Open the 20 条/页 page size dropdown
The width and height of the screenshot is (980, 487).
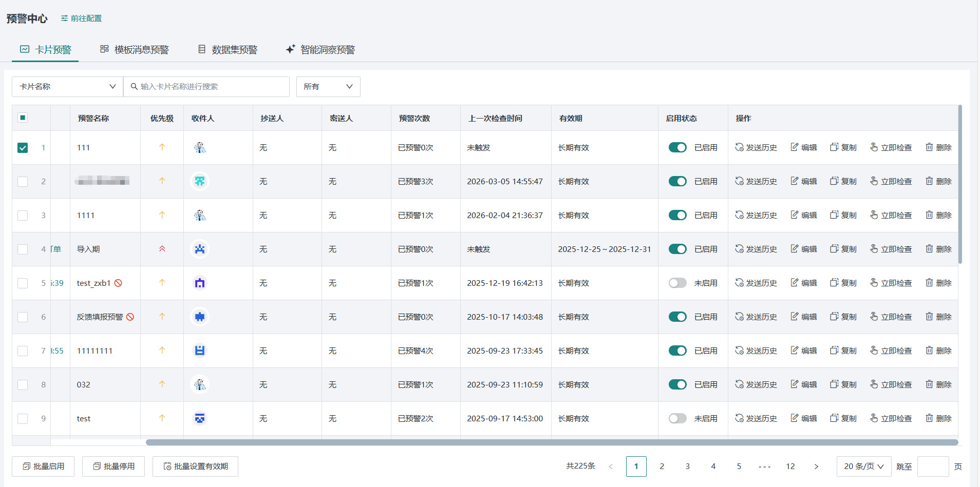point(863,466)
